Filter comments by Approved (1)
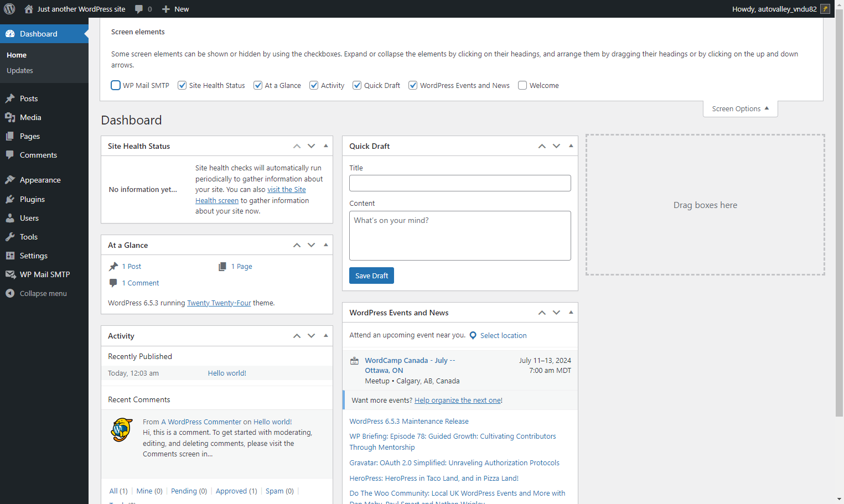The width and height of the screenshot is (844, 504). coord(236,491)
